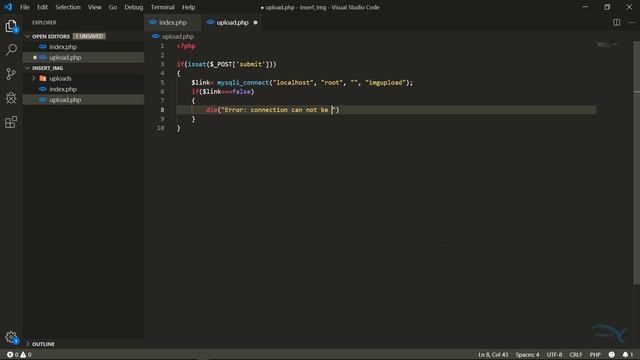Open the editor More Actions menu
640x360 pixels.
[x=631, y=22]
